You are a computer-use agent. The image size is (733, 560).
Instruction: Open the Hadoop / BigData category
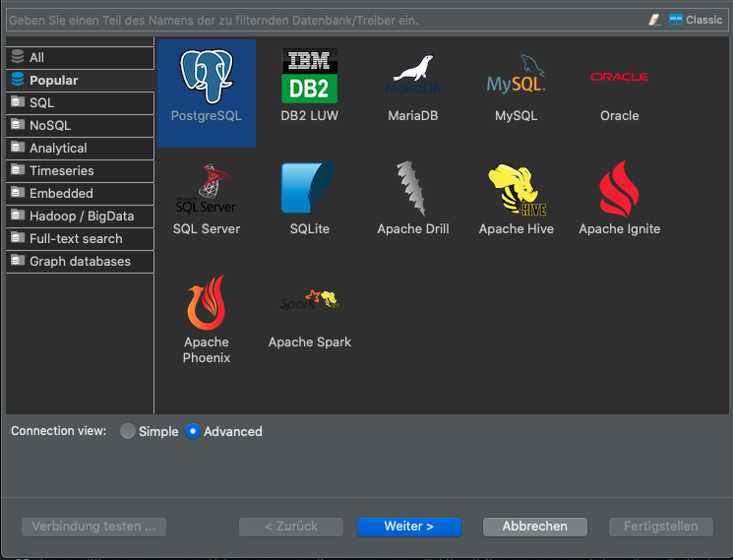point(80,216)
